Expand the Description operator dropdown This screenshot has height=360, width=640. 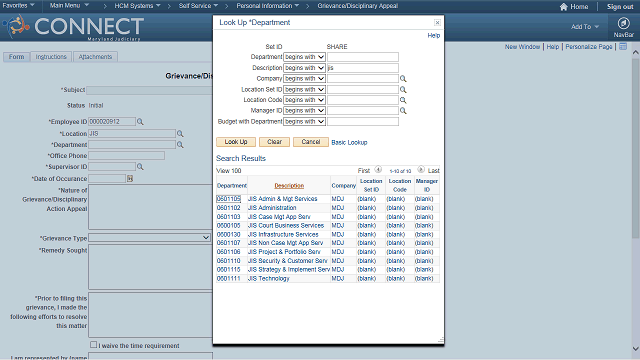pos(304,68)
